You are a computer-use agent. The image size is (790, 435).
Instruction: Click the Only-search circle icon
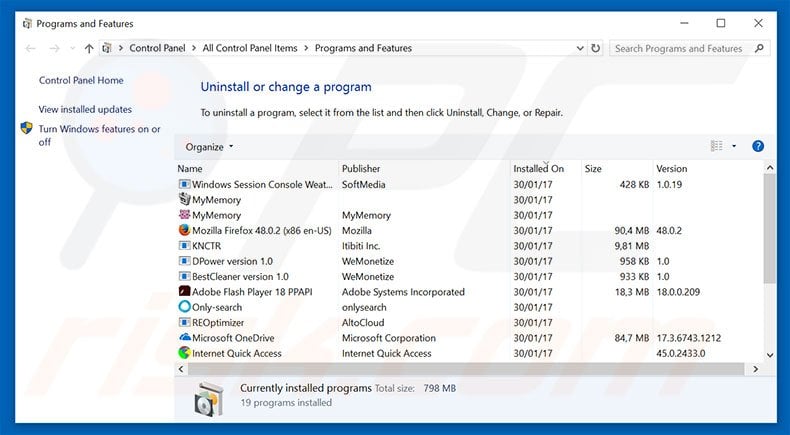[185, 307]
